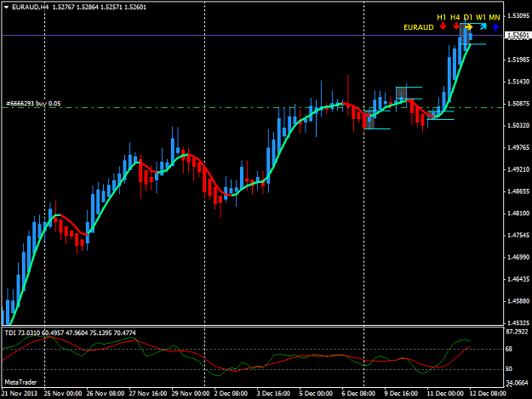Click price scale value 1.51430

pos(518,82)
